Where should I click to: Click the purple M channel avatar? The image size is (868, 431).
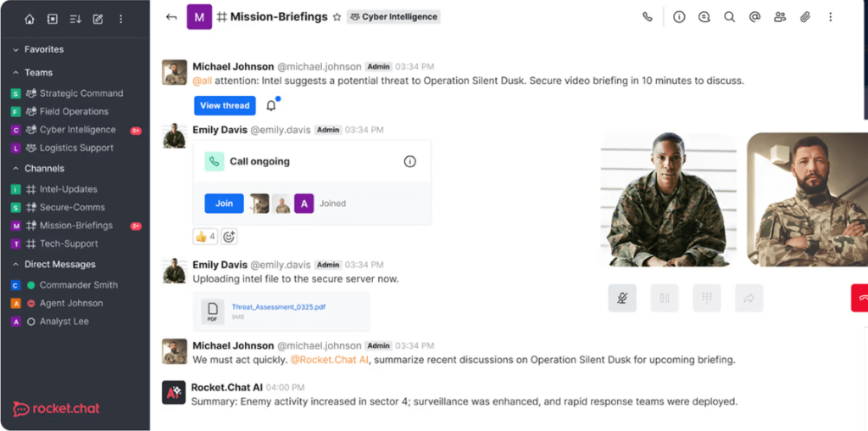199,17
